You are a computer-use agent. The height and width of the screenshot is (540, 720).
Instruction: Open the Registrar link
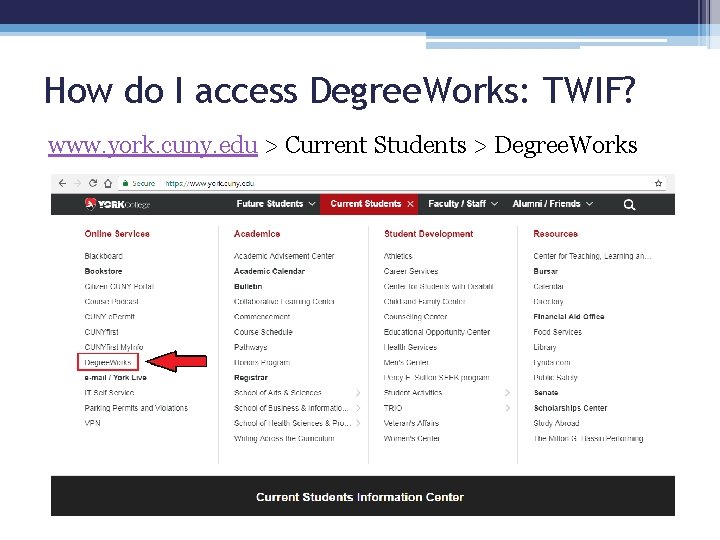pyautogui.click(x=251, y=377)
